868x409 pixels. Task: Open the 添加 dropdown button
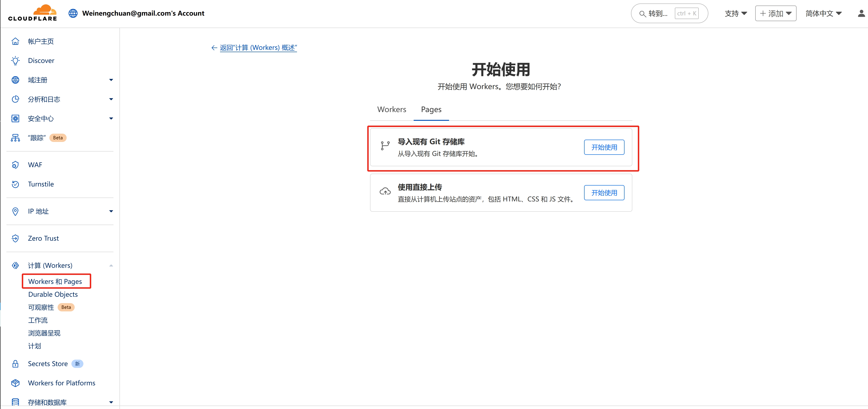[x=776, y=14]
